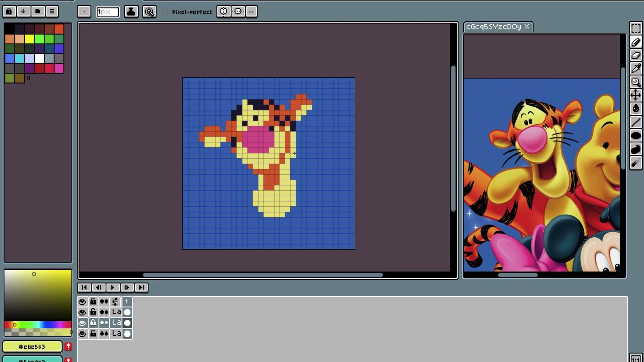
Task: Lock the top layer with its padlock
Action: [93, 312]
